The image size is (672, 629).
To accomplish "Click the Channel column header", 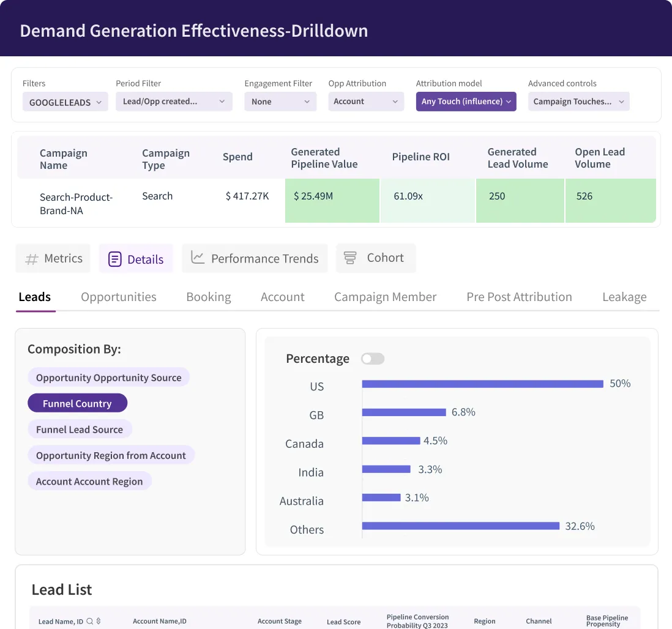I will (539, 621).
